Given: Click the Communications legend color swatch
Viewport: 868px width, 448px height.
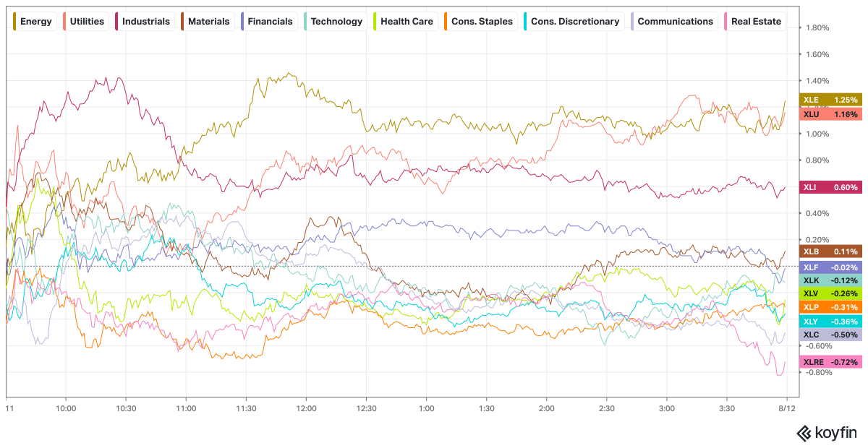Looking at the screenshot, I should (635, 21).
